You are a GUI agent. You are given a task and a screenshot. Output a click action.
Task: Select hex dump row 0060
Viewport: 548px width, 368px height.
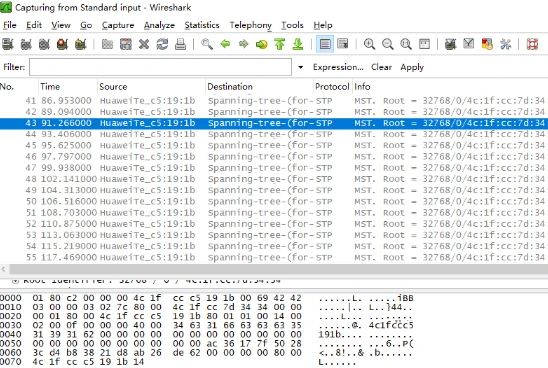(206, 352)
